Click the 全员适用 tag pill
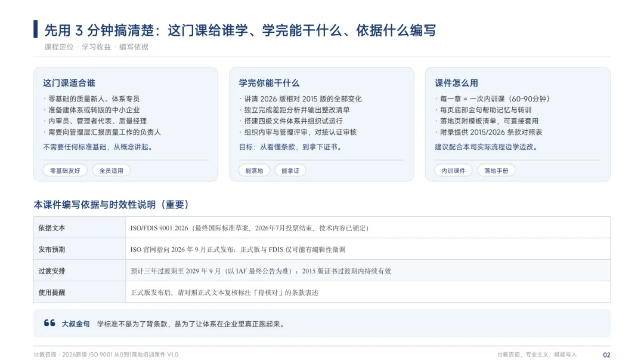The image size is (644, 363). point(112,171)
